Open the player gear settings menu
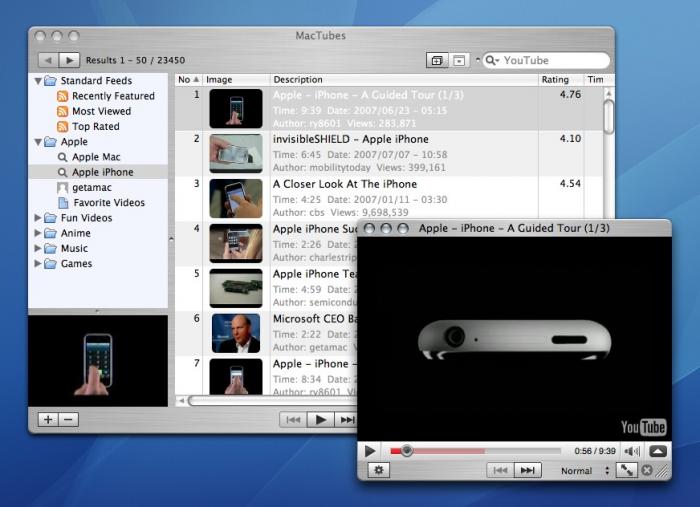 pyautogui.click(x=379, y=470)
